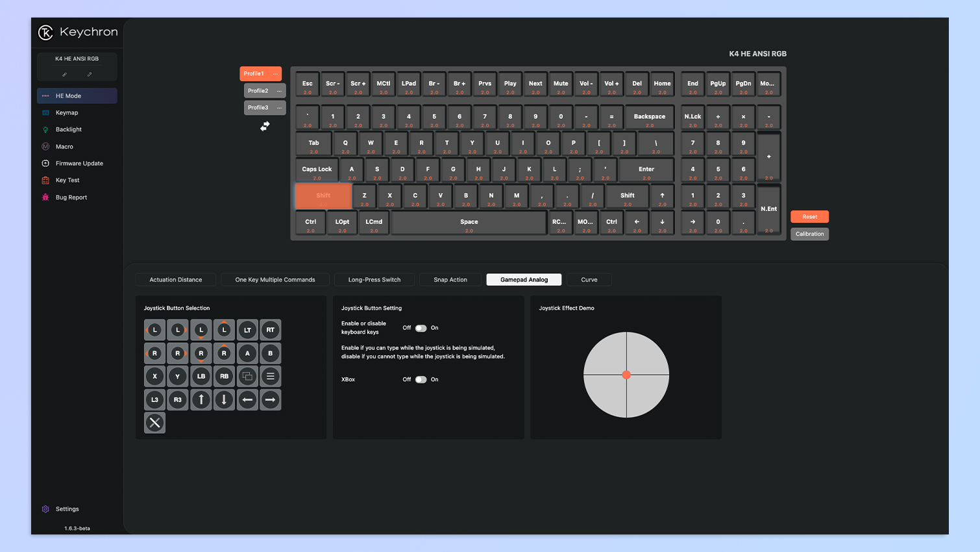The width and height of the screenshot is (980, 552).
Task: Select the LT trigger joystick button
Action: [247, 330]
